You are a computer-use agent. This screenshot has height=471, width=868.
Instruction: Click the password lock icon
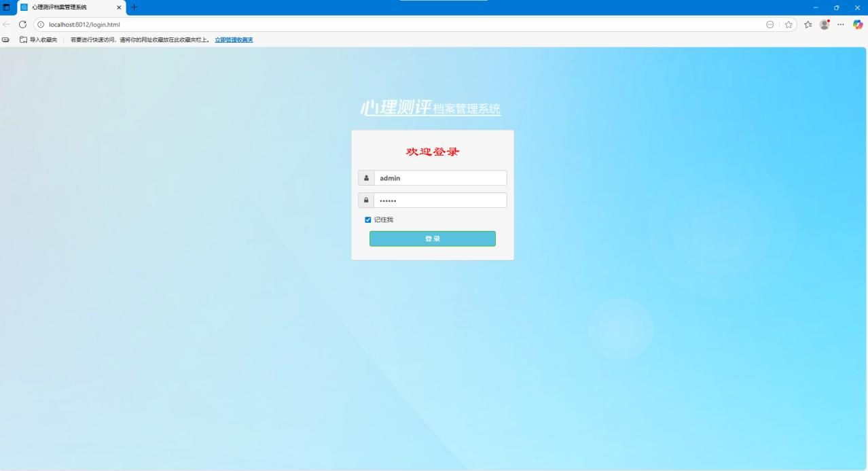366,200
